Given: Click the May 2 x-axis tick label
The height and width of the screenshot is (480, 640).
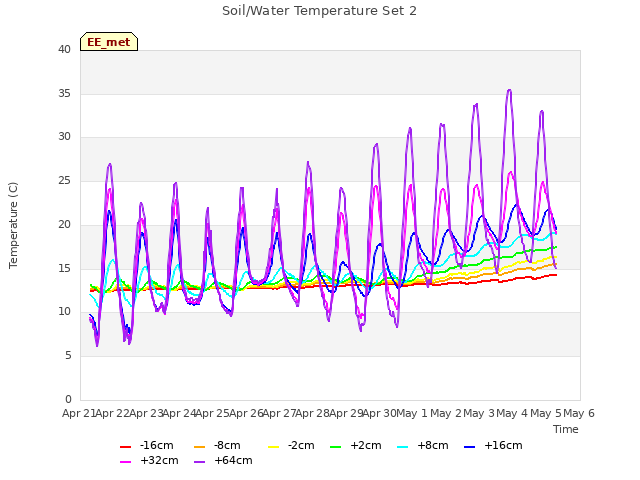Looking at the screenshot, I should click(446, 413).
